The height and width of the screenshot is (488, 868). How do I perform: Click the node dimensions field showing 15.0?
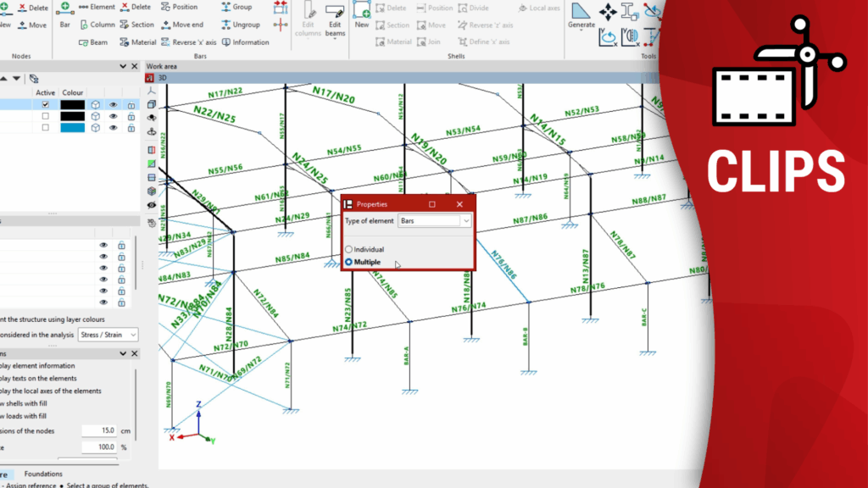click(x=99, y=431)
